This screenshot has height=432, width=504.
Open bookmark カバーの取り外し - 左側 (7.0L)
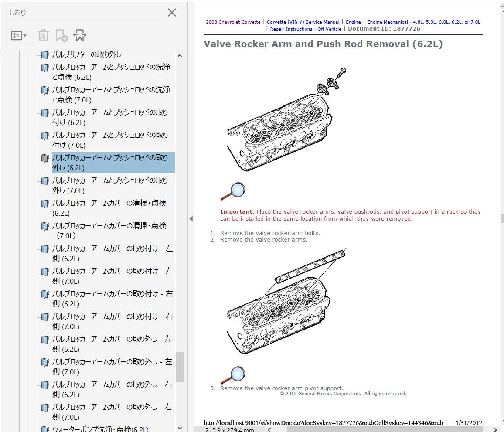(112, 367)
